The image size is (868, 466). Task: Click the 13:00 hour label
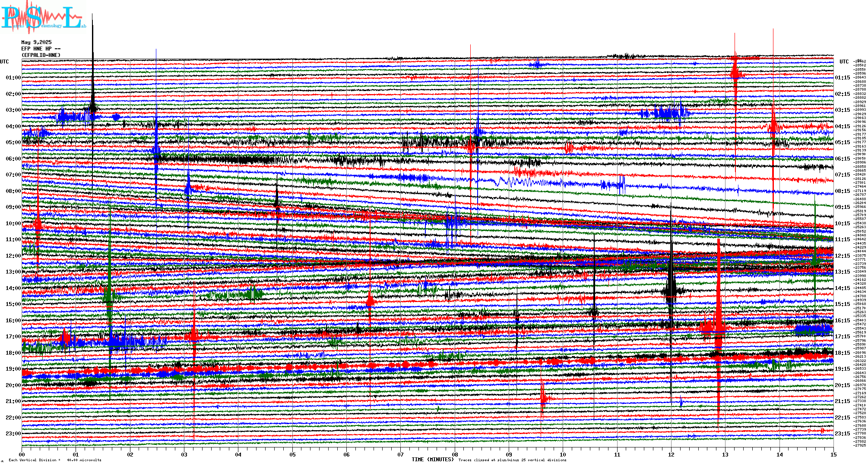coord(13,272)
